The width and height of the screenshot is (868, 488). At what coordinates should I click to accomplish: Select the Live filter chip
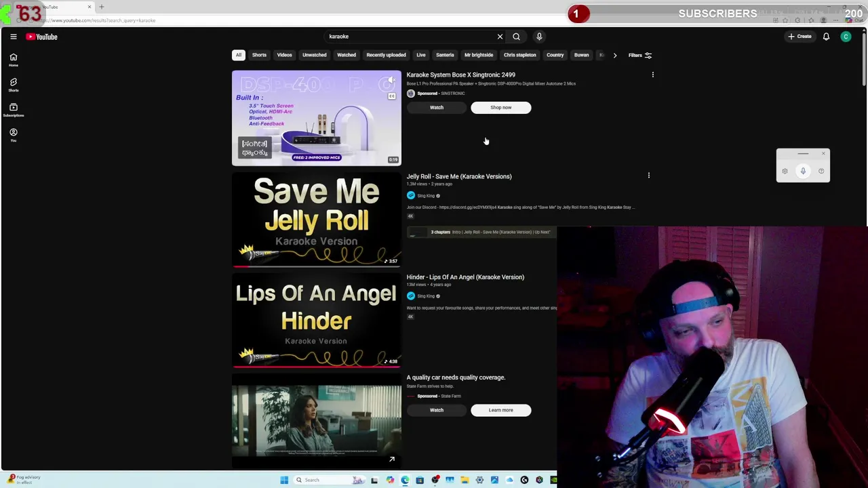point(421,55)
